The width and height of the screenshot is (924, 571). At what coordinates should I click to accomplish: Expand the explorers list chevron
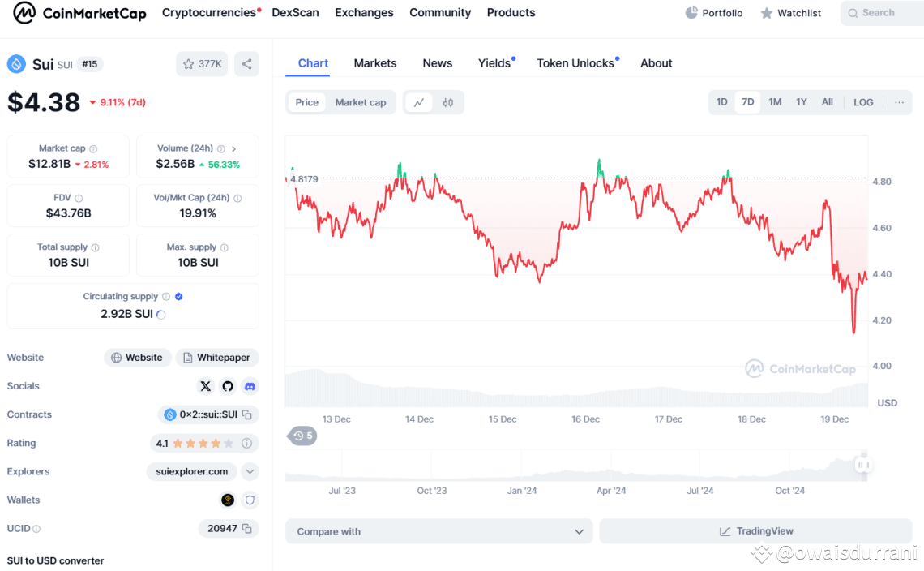click(250, 471)
